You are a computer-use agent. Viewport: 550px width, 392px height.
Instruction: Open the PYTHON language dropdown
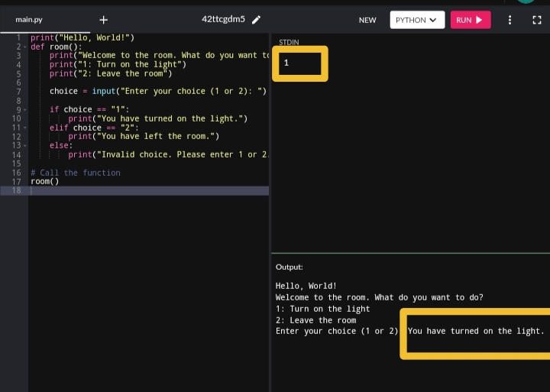click(x=417, y=20)
